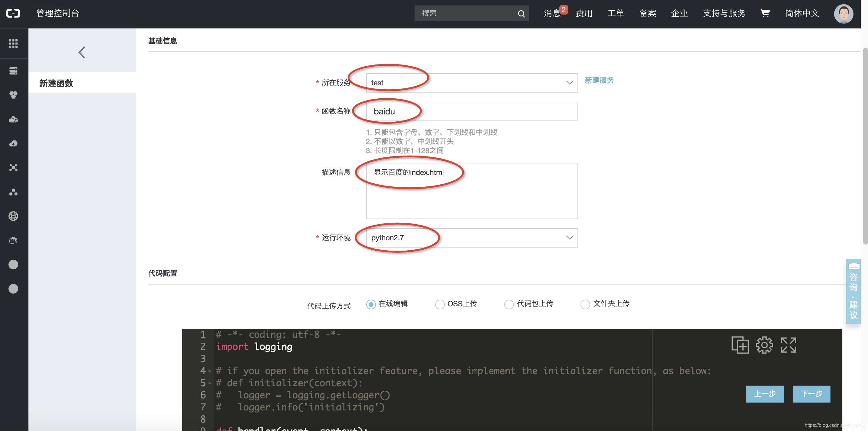Click the Alibaba Cloud logo icon
The height and width of the screenshot is (431, 868).
[x=13, y=14]
